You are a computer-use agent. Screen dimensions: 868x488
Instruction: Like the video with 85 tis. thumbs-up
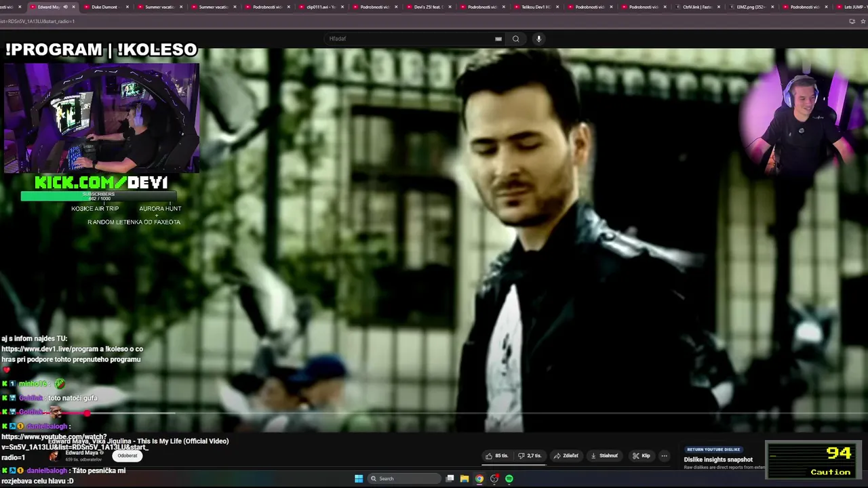pos(496,456)
